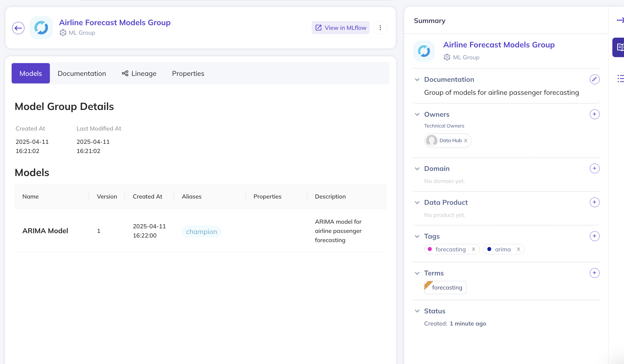Open the Properties tab
624x364 pixels.
pyautogui.click(x=188, y=73)
